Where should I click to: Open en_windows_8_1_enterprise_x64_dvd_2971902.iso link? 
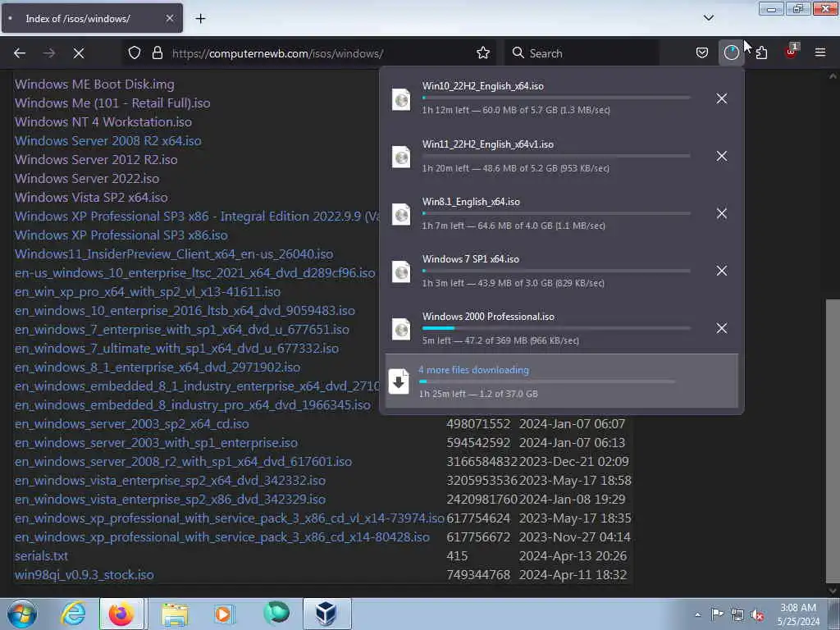[x=157, y=367]
